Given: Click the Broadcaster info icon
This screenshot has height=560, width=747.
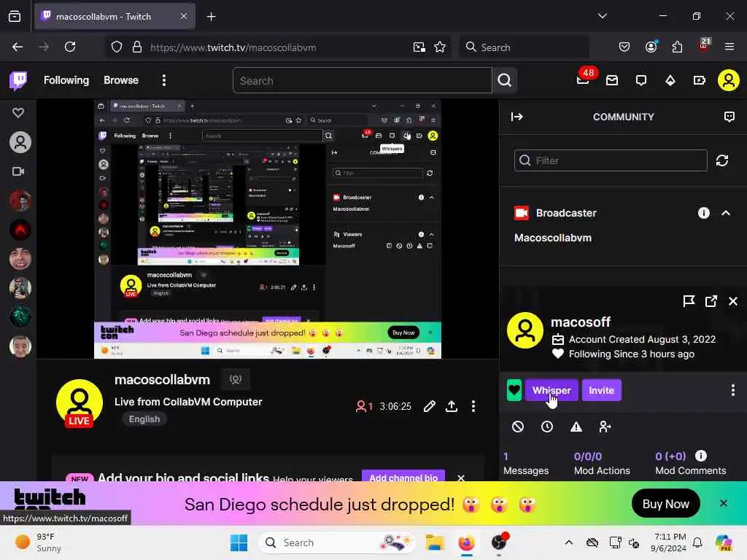Looking at the screenshot, I should pos(704,213).
